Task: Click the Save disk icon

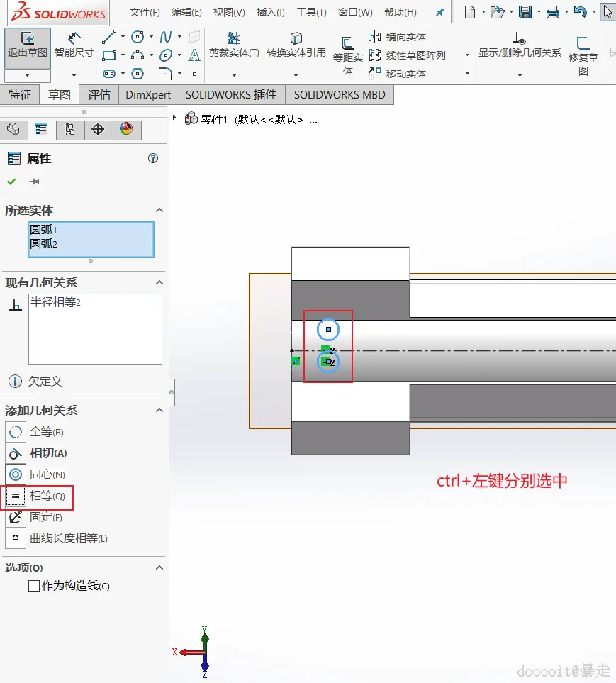Action: 525,12
